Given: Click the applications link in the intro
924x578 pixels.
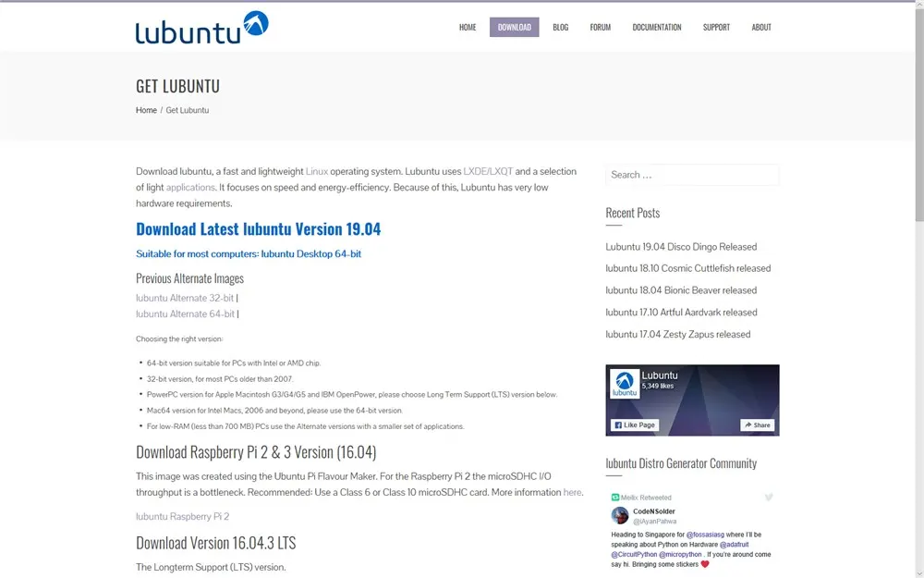Looking at the screenshot, I should (x=190, y=188).
